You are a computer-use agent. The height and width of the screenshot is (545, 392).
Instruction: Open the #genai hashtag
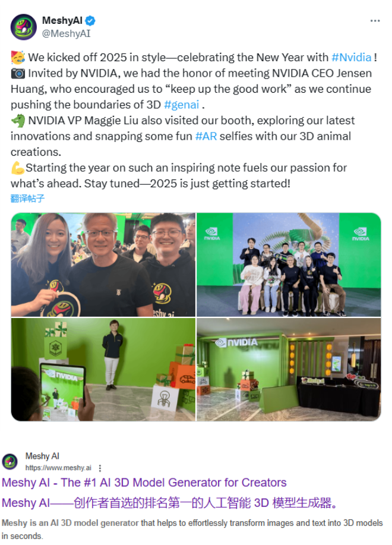click(x=181, y=105)
